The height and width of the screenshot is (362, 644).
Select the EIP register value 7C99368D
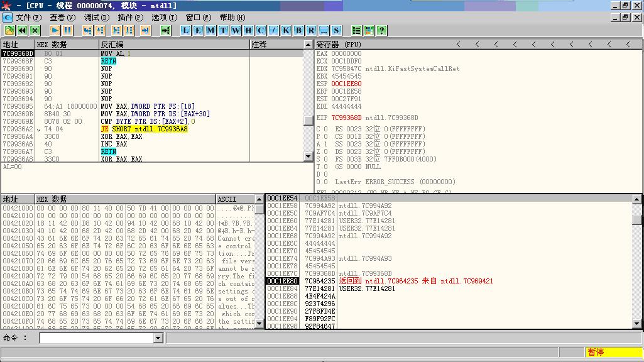click(346, 118)
